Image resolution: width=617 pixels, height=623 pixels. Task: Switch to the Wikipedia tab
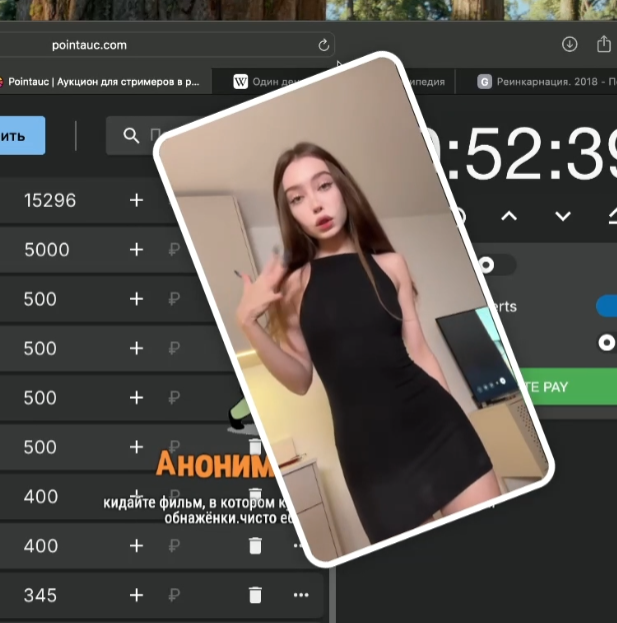click(334, 82)
